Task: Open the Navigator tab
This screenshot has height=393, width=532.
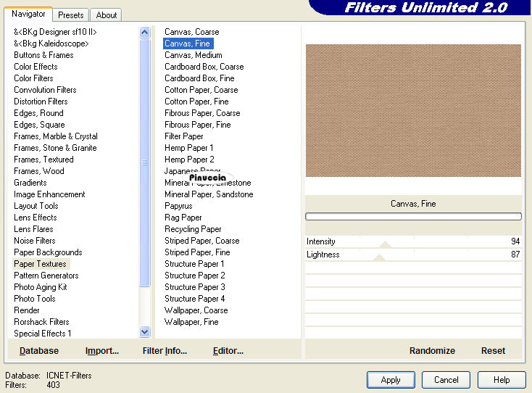Action: (28, 15)
